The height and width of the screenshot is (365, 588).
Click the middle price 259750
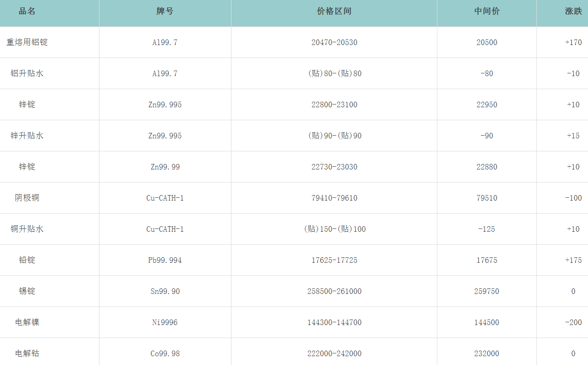pyautogui.click(x=487, y=291)
